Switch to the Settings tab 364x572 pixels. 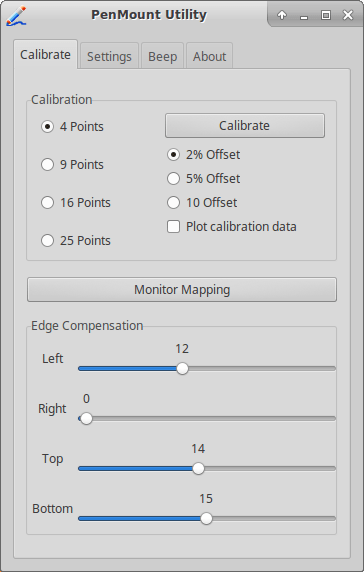coord(109,57)
